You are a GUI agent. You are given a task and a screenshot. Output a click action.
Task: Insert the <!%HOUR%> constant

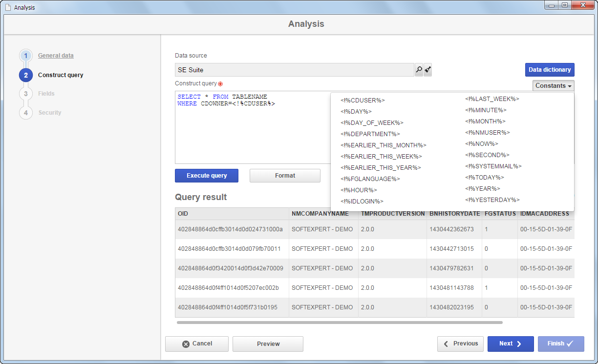coord(359,190)
